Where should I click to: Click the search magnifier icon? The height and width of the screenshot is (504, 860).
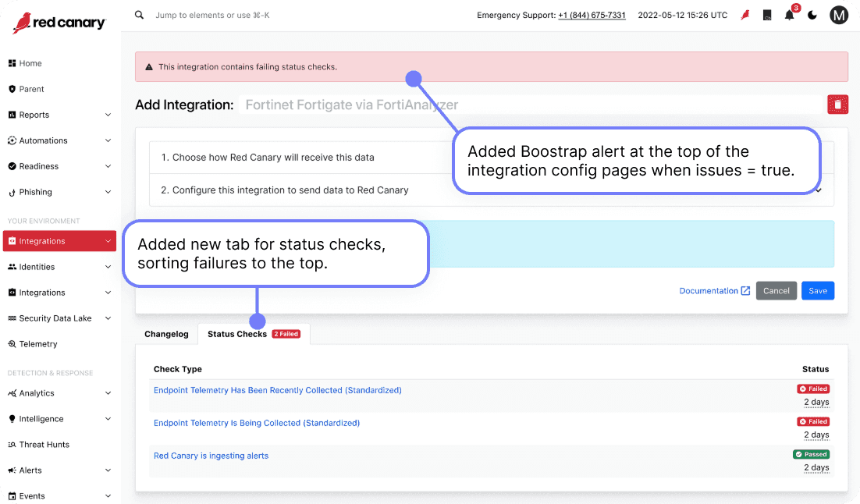tap(140, 15)
